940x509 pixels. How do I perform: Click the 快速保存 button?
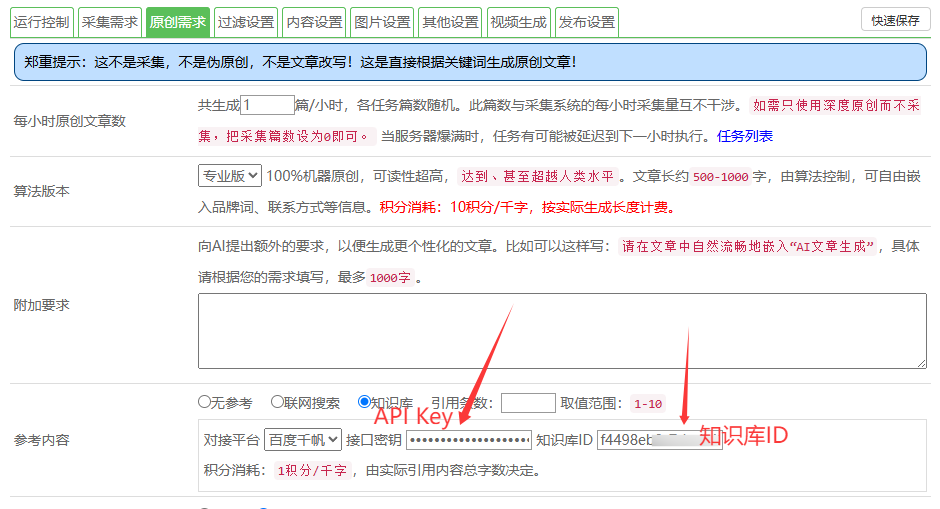click(895, 20)
